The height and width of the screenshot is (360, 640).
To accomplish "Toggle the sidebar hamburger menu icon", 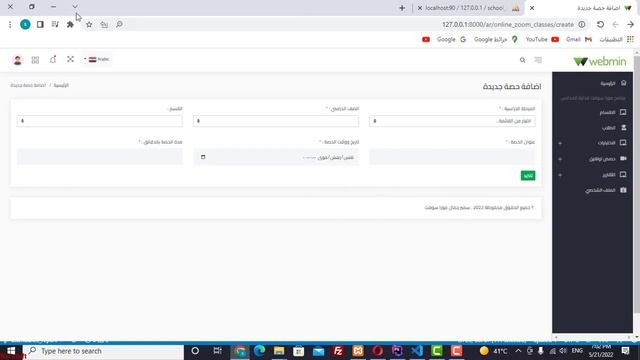I will (538, 60).
